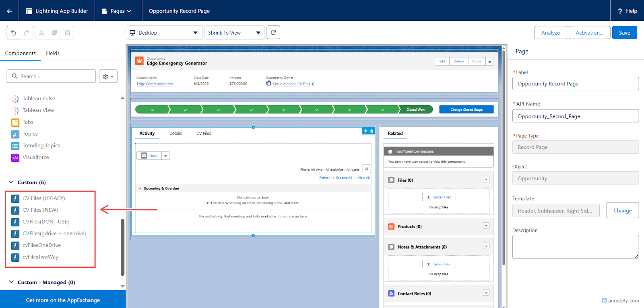Open Notes & Attachments related list dropdown
Image resolution: width=644 pixels, height=308 pixels.
pyautogui.click(x=486, y=246)
